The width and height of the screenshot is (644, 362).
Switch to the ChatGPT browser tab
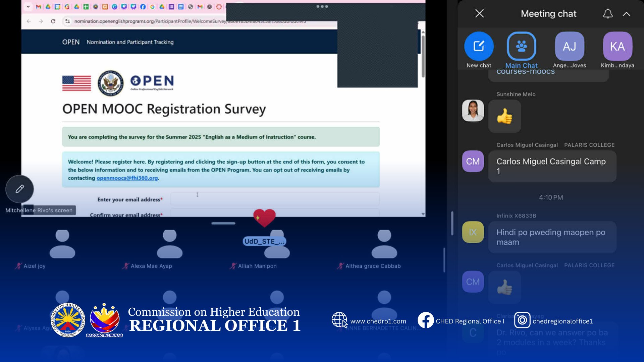click(209, 6)
